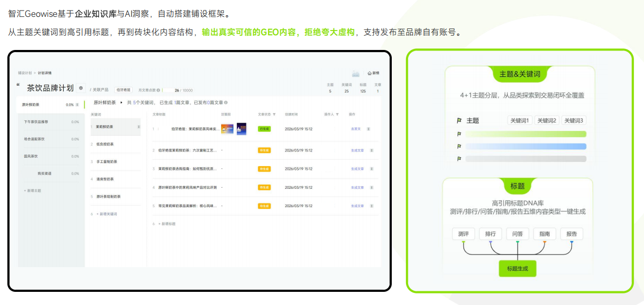644x305 pixels.
Task: Add a title with 新增标题
Action: [x=167, y=224]
